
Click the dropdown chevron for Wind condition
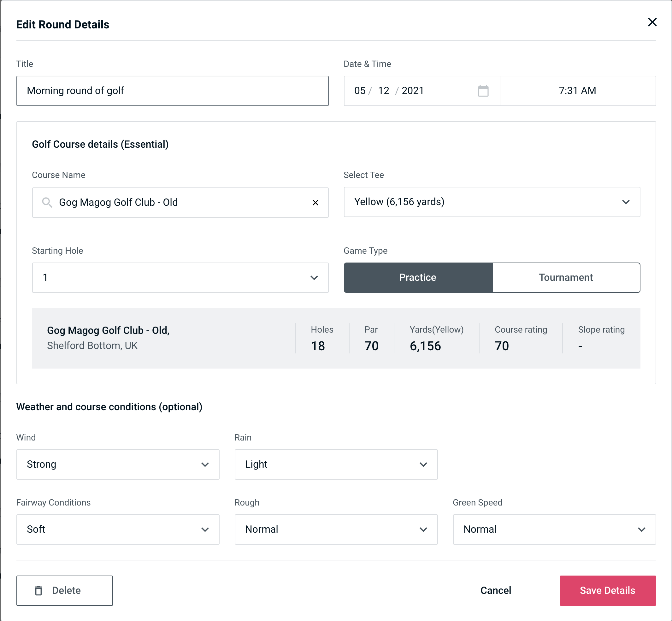[x=206, y=464]
